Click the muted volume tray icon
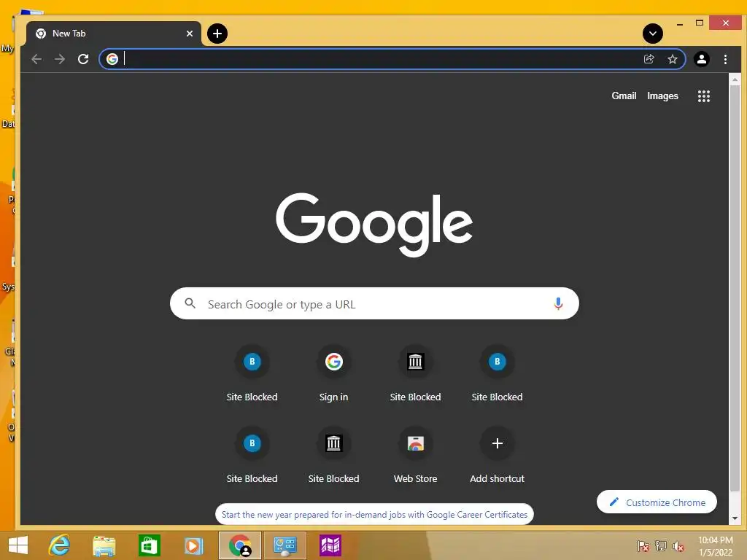The height and width of the screenshot is (560, 747). [x=678, y=546]
